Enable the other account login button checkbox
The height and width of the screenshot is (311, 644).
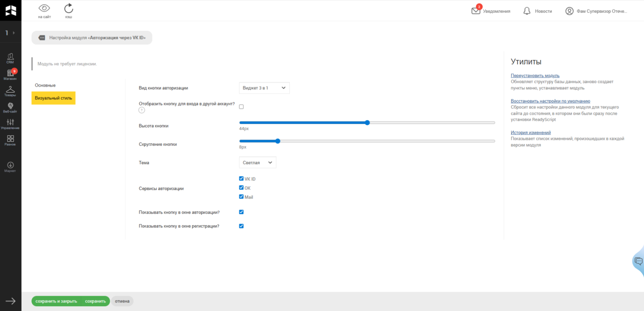(x=242, y=107)
